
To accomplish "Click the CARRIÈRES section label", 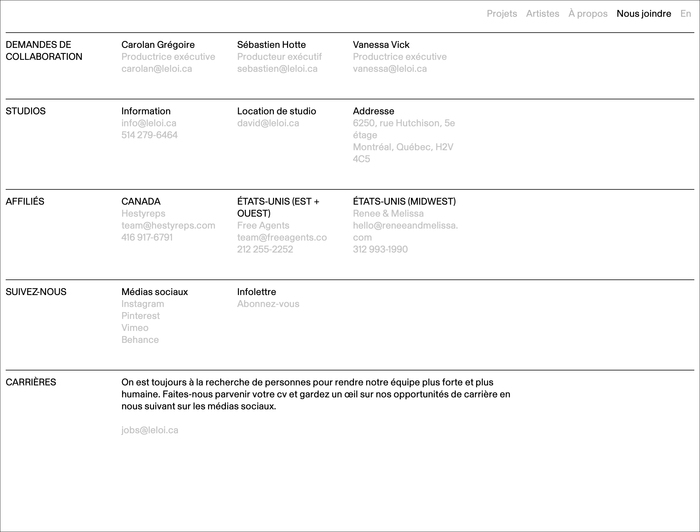I will coord(31,382).
